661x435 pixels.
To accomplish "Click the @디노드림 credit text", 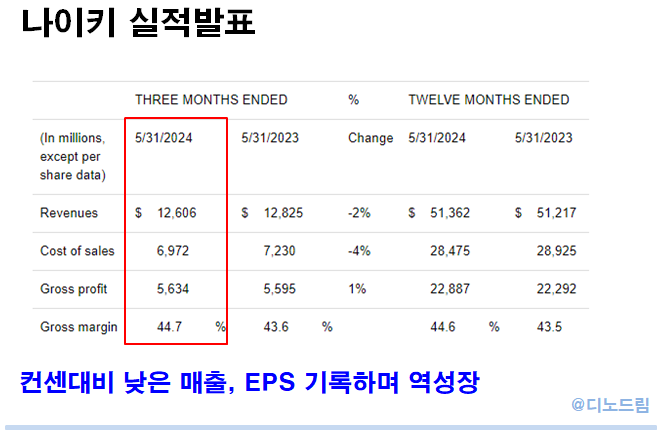I will (x=610, y=405).
